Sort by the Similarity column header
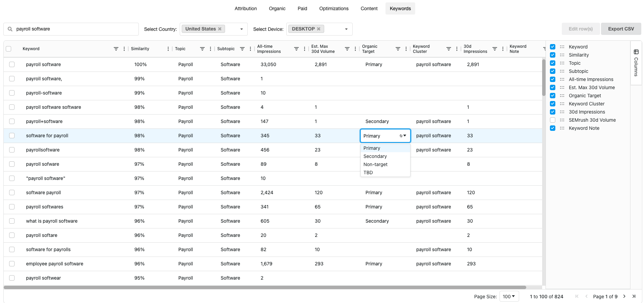The image size is (644, 303). [140, 49]
